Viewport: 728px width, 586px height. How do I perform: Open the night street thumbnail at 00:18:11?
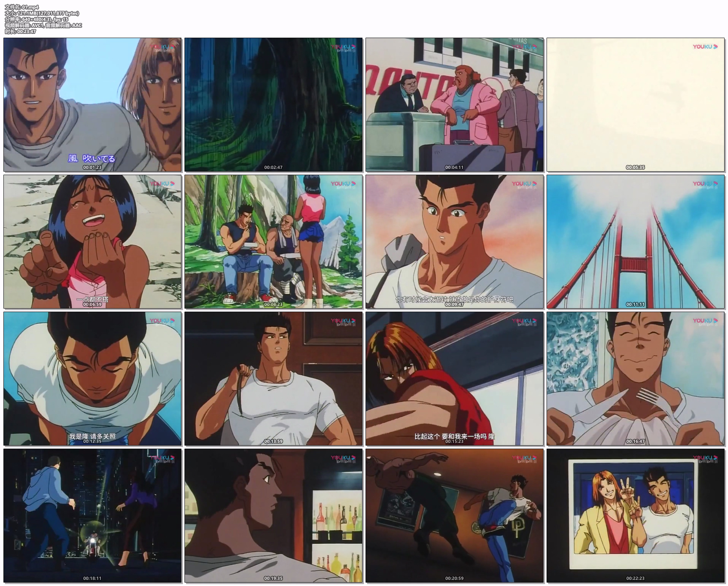pos(92,516)
